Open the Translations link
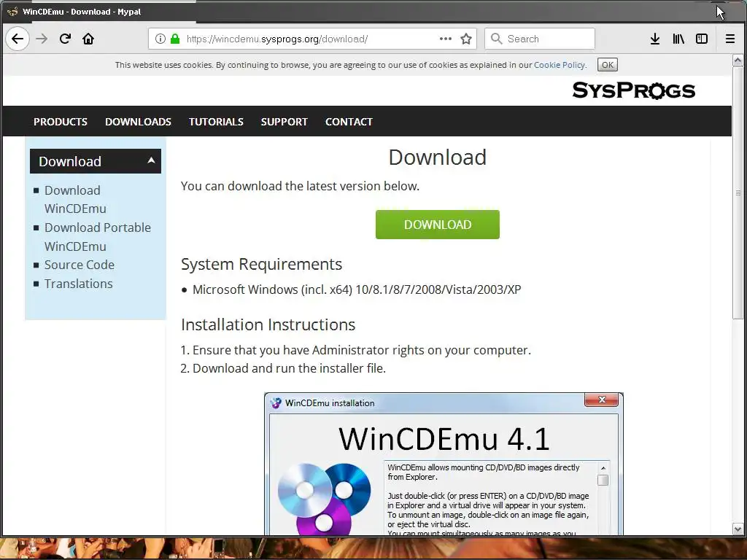Screen dimensions: 747x560 point(79,284)
